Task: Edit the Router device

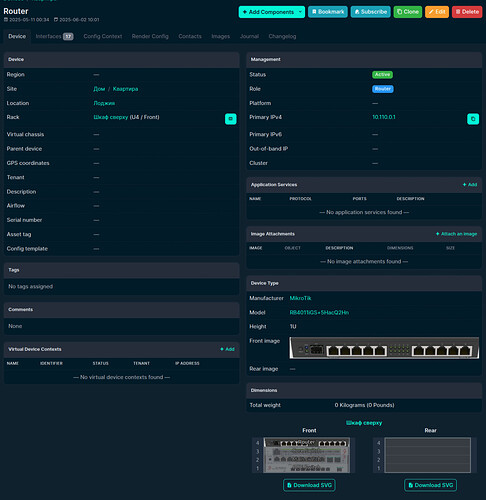Action: 437,12
